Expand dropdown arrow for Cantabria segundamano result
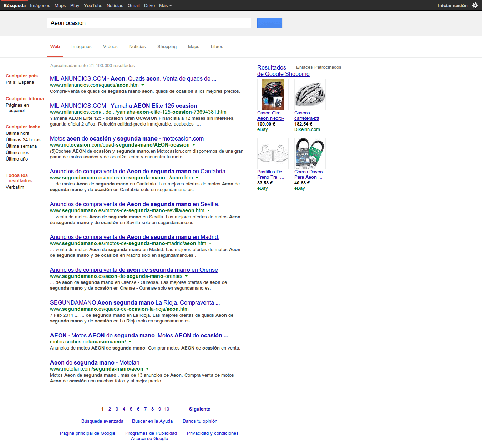482x448 pixels. coord(197,178)
